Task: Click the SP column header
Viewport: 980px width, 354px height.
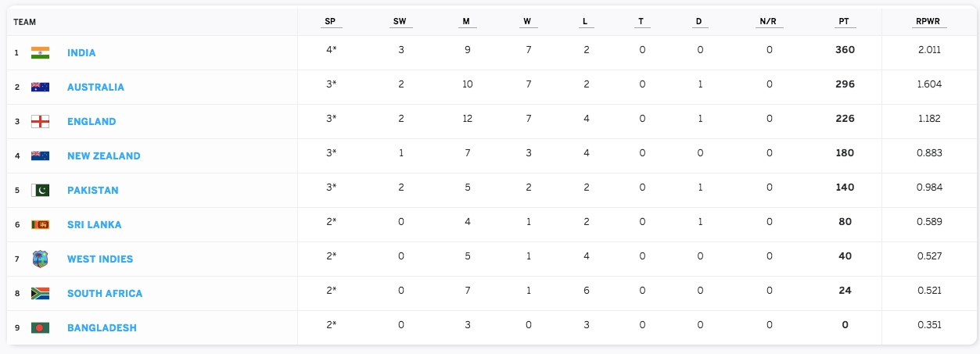Action: (x=329, y=22)
